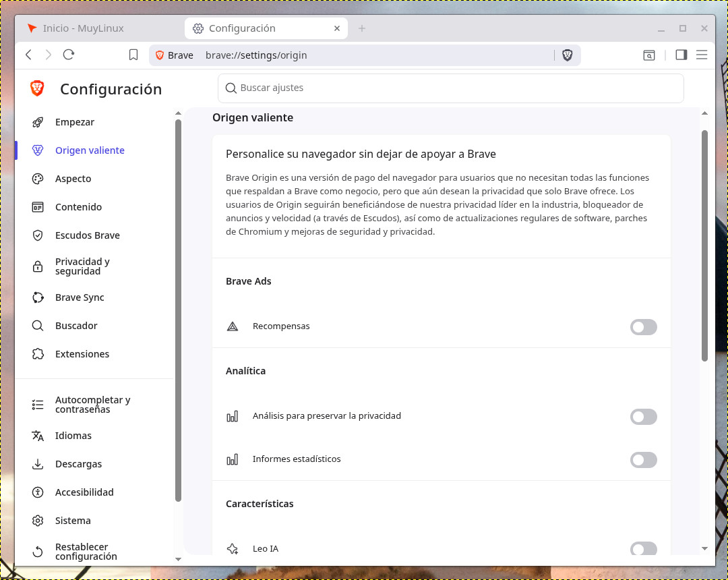Click the palette icon beside Aspecto

(x=38, y=179)
